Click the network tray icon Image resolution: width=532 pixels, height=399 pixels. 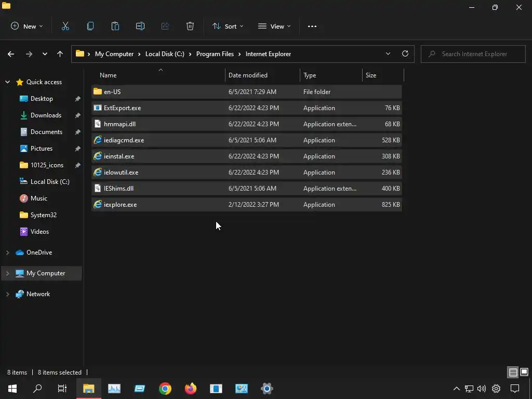[469, 389]
